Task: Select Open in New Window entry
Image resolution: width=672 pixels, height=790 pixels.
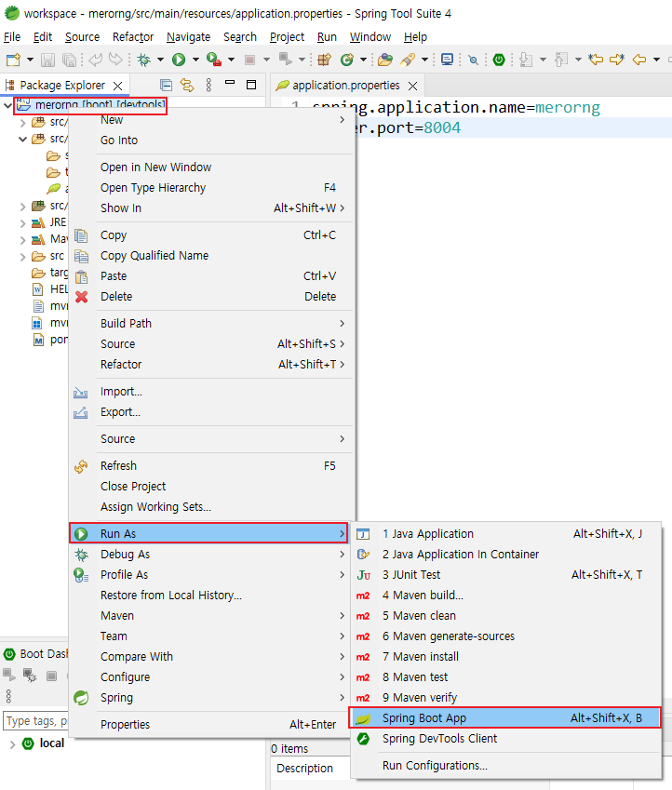Action: [211, 167]
